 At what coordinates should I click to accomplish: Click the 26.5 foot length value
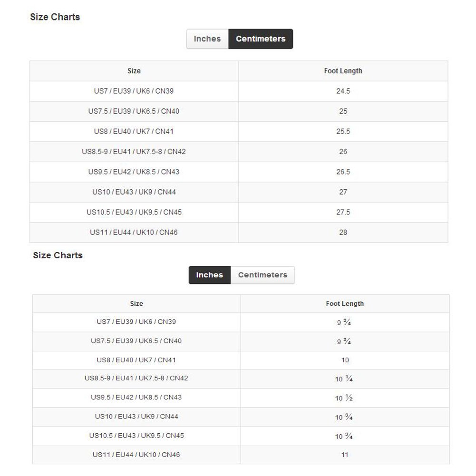(343, 172)
